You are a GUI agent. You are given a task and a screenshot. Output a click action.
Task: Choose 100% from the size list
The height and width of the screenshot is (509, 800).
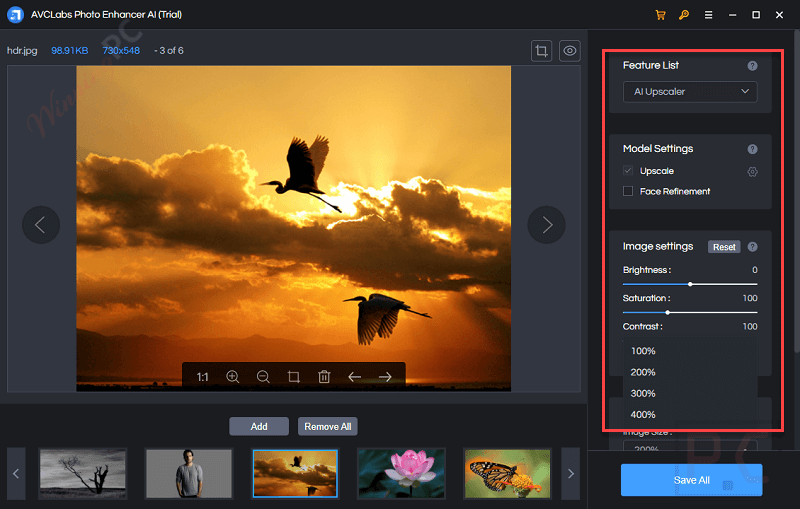690,351
